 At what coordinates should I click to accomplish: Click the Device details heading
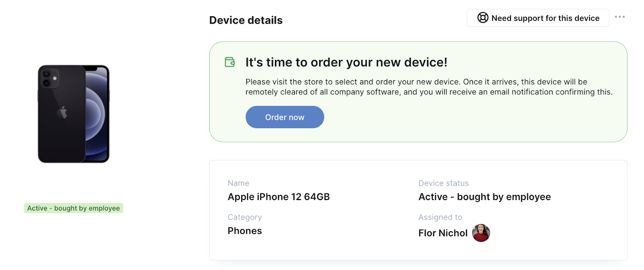(x=246, y=20)
